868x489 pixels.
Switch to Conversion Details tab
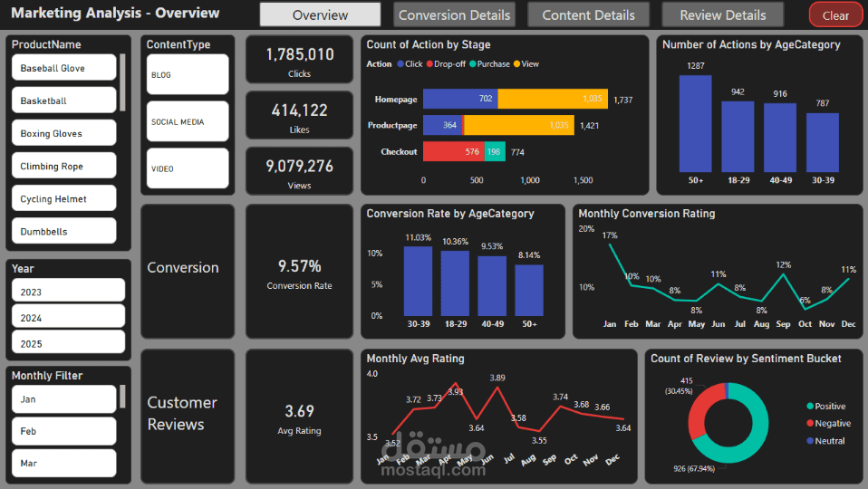455,14
